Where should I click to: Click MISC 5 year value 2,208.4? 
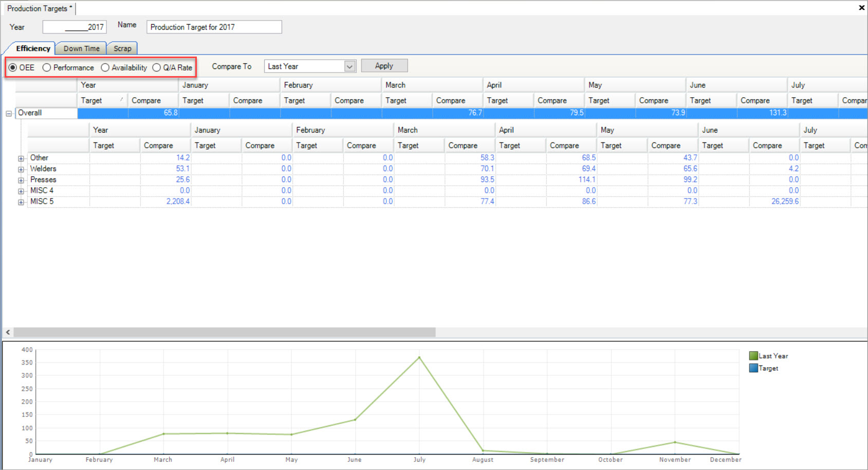coord(178,201)
